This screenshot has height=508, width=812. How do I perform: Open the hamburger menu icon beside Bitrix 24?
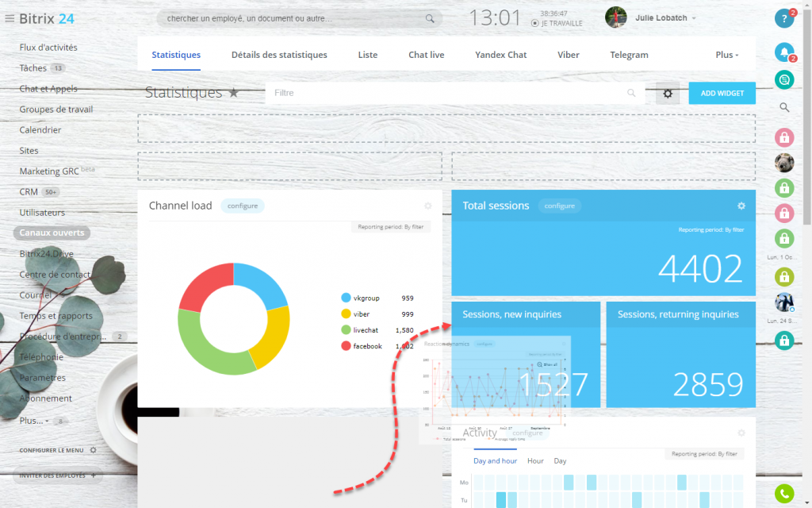(x=10, y=19)
